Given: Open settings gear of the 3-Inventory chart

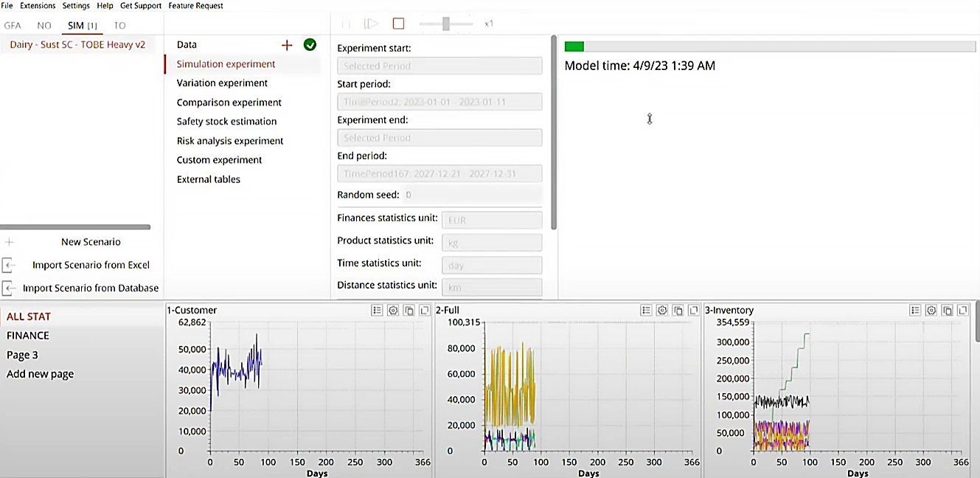Looking at the screenshot, I should tap(931, 311).
